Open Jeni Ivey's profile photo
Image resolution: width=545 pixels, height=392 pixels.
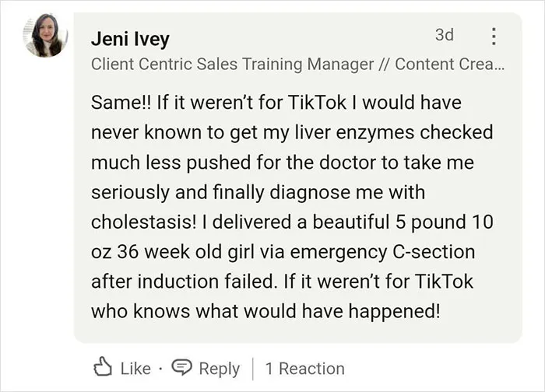45,35
